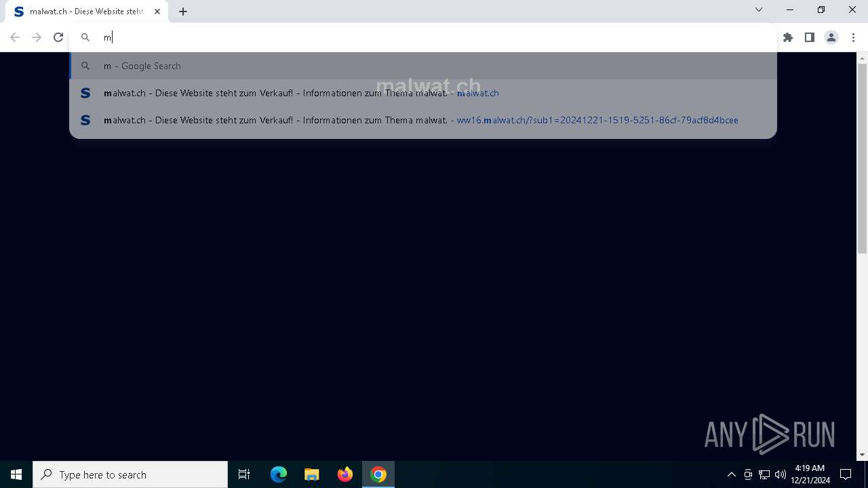The image size is (868, 488).
Task: Go forward using the forward arrow
Action: click(37, 37)
